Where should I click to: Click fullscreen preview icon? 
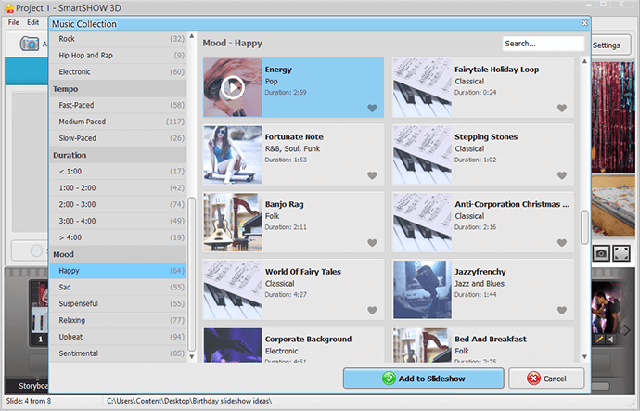click(x=622, y=253)
